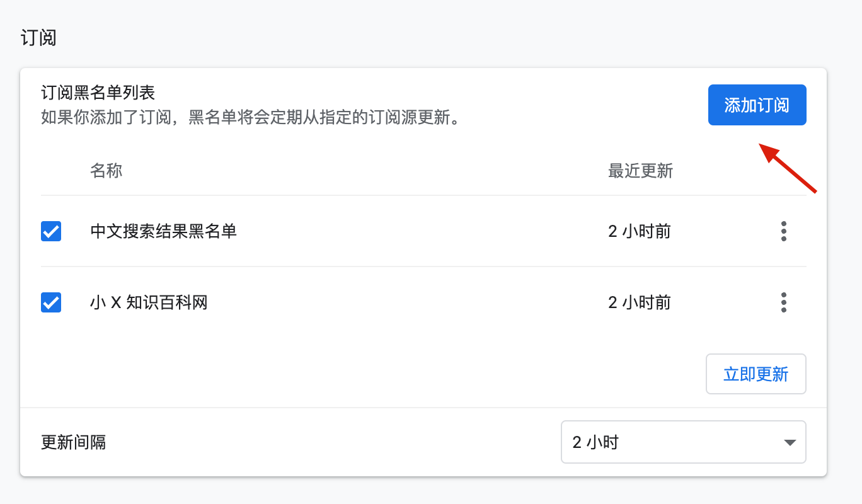862x504 pixels.
Task: Click the 添加订阅 button
Action: coord(757,105)
